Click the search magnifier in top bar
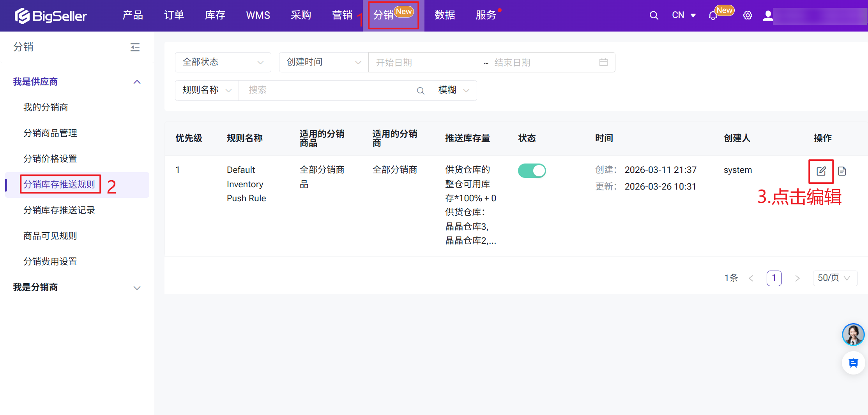Viewport: 868px width, 415px height. pos(654,16)
